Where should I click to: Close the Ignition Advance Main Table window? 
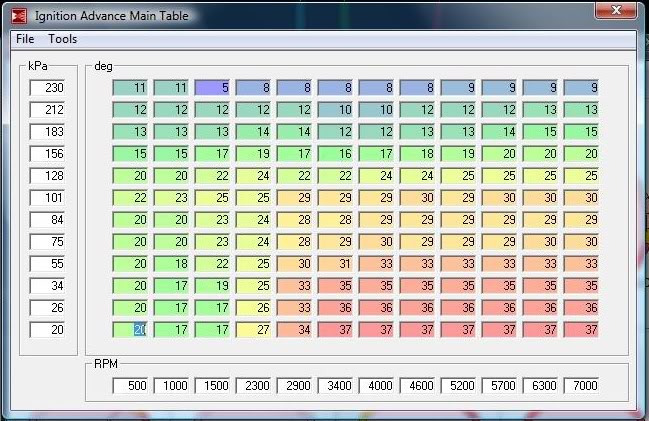click(616, 10)
